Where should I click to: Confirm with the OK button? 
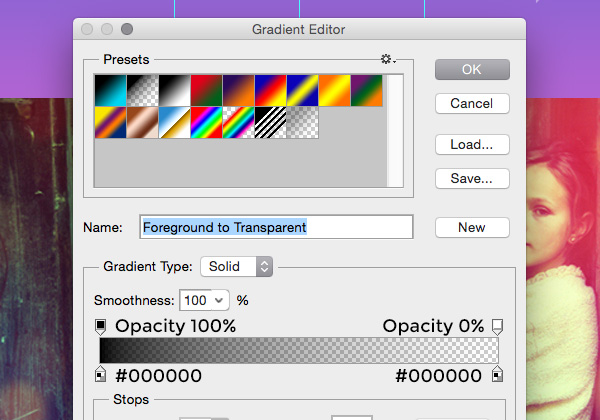point(472,70)
